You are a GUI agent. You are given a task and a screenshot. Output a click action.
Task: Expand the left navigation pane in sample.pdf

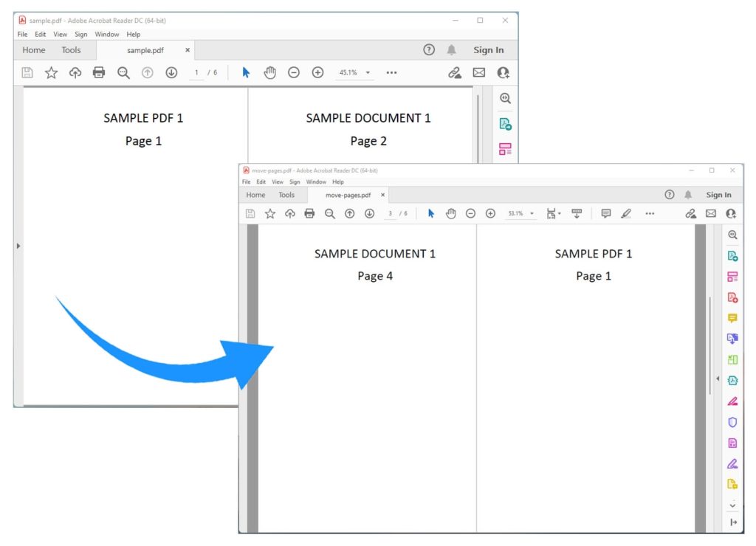point(18,246)
